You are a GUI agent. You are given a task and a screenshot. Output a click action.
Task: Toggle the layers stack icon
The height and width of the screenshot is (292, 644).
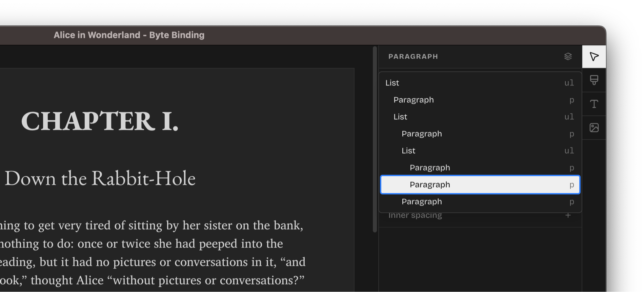point(568,56)
